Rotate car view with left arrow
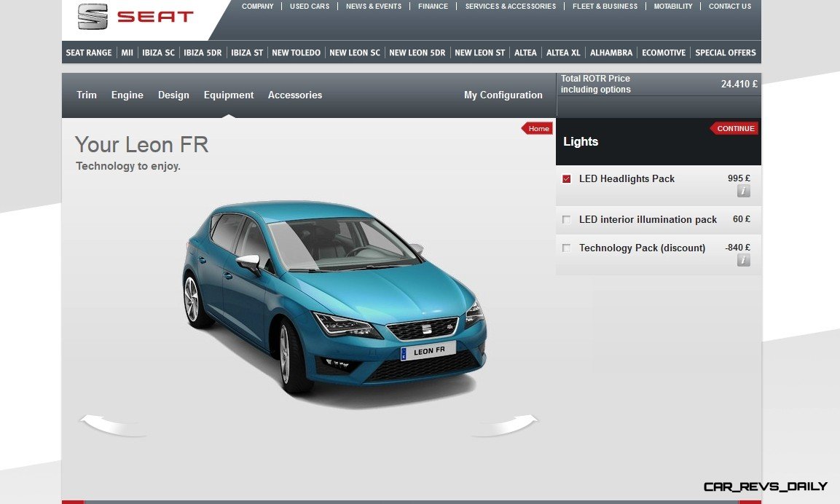 tap(114, 425)
